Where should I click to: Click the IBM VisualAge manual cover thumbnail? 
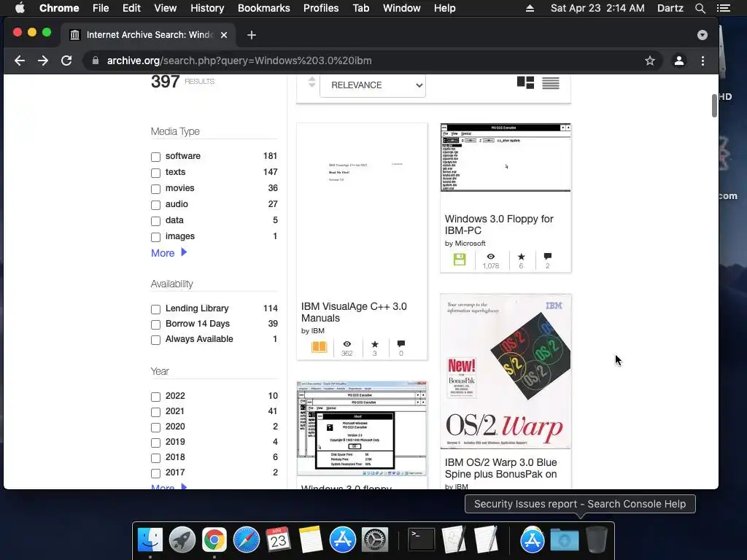[x=362, y=209]
